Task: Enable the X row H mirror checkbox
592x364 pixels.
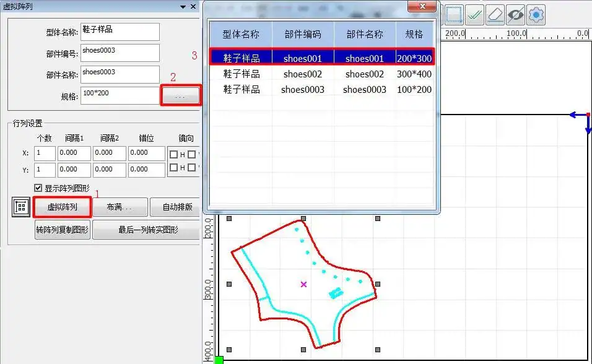Action: [x=173, y=154]
